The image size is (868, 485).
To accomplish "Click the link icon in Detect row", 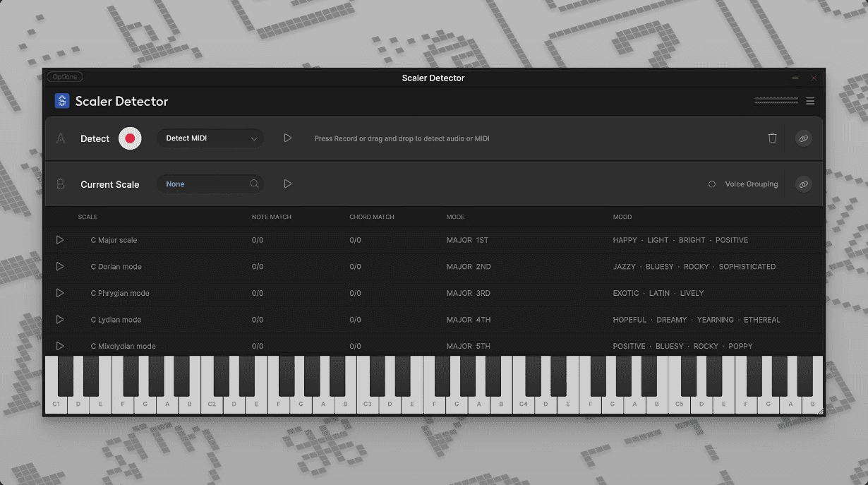I will coord(803,138).
